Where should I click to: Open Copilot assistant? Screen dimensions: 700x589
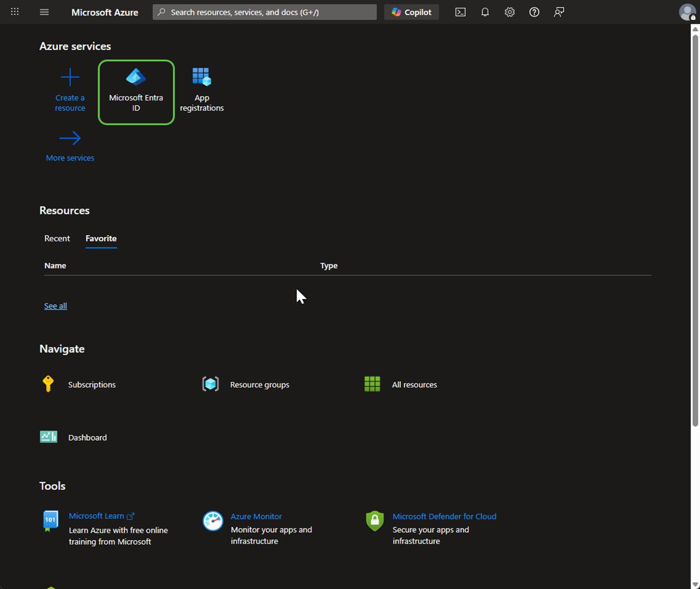(x=412, y=12)
